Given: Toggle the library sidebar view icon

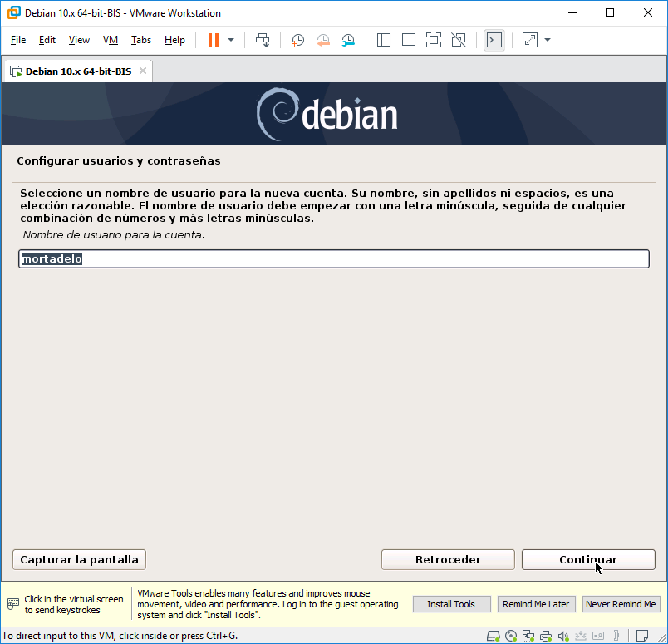Looking at the screenshot, I should pyautogui.click(x=383, y=40).
